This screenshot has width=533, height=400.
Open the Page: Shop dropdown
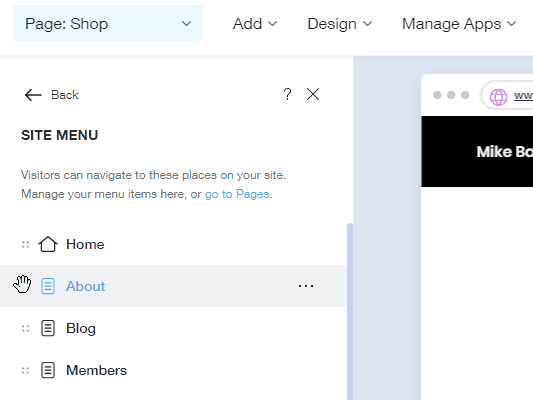point(108,23)
